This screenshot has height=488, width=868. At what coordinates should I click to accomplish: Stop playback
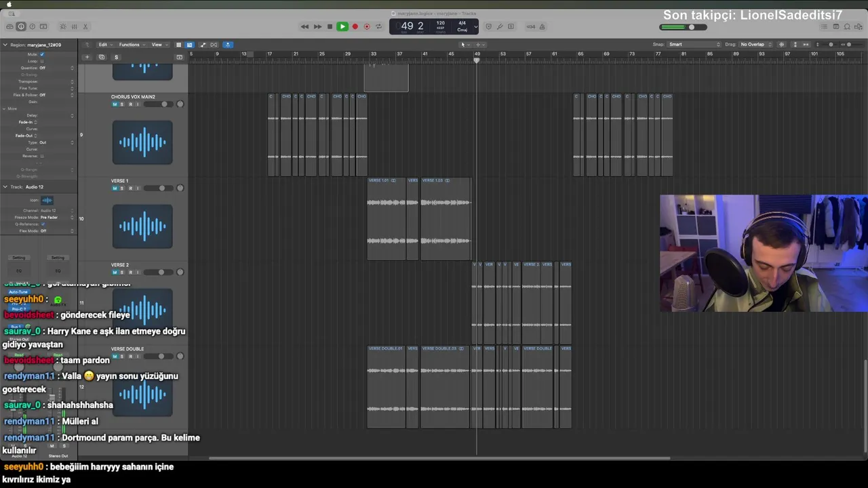click(x=330, y=26)
